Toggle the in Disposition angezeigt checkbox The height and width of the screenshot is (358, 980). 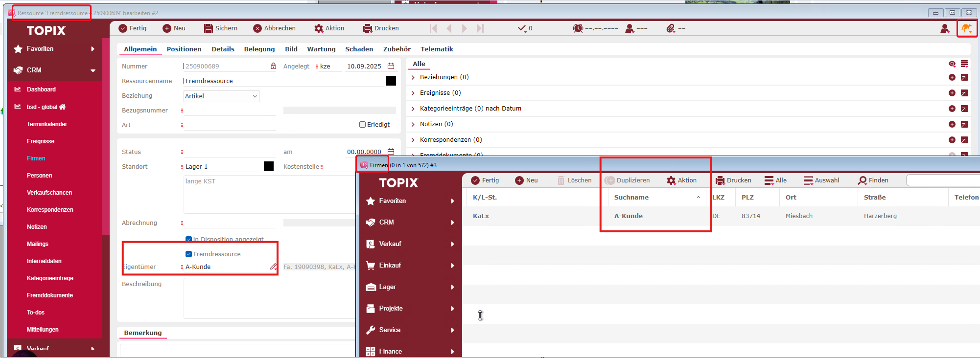(188, 239)
